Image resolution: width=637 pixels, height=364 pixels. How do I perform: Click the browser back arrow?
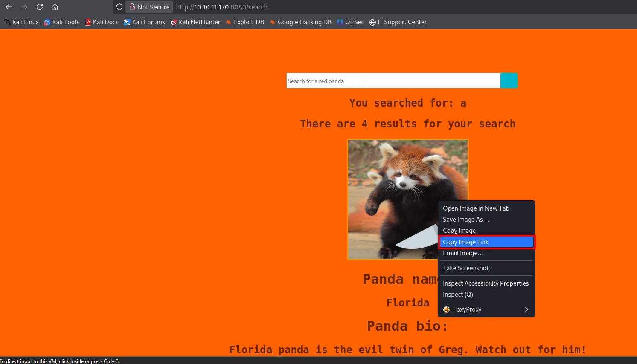[x=9, y=7]
